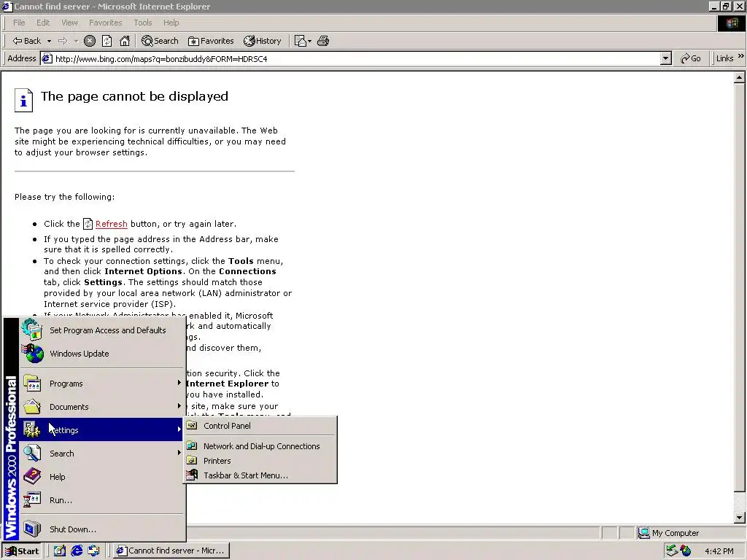Open the Run... dialog
Viewport: 747px width, 560px height.
[101, 500]
